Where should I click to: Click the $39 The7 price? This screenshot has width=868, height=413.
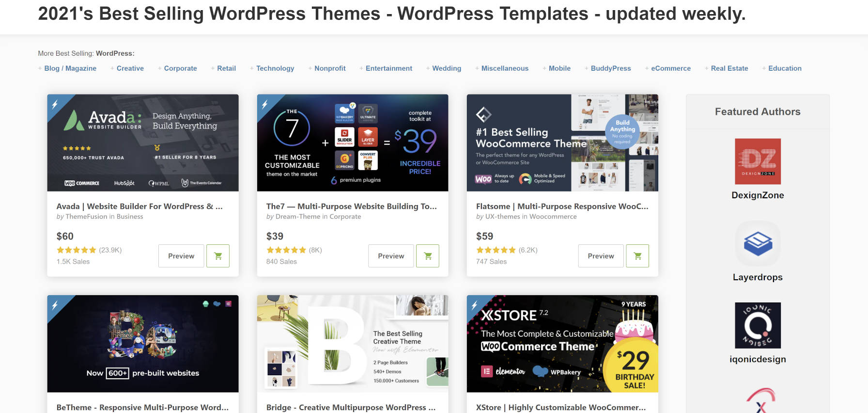pos(275,237)
